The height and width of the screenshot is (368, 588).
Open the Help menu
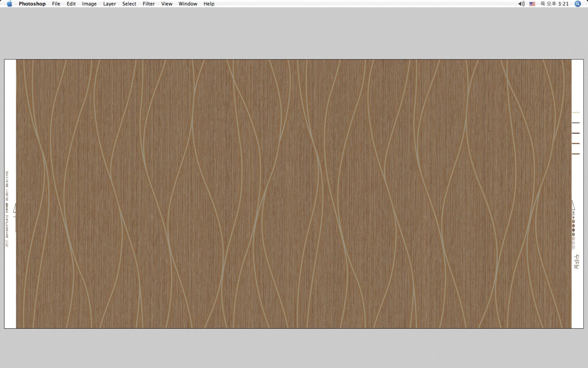[209, 4]
